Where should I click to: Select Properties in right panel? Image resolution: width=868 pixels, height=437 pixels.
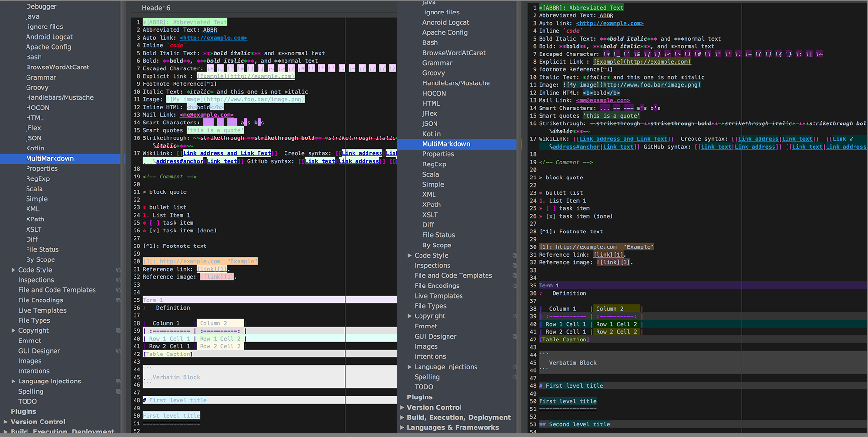438,154
